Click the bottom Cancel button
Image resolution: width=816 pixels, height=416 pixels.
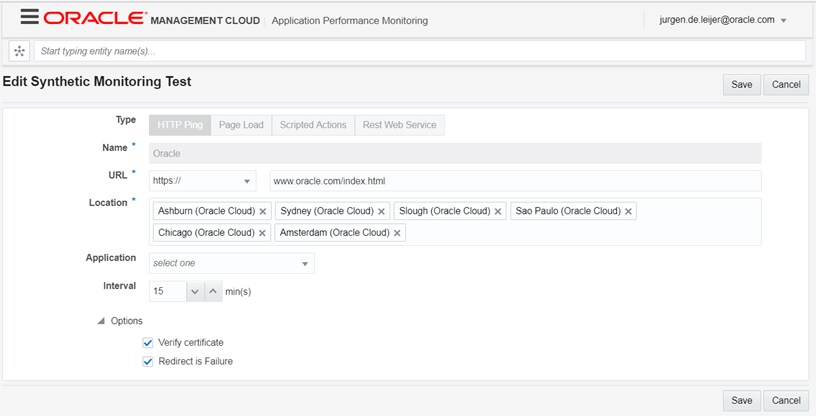coord(786,400)
